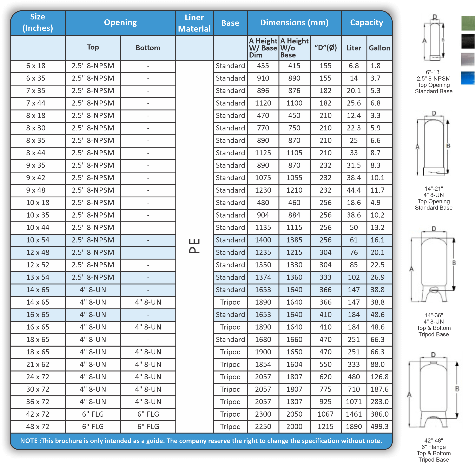The image size is (476, 463).
Task: Click the '187.6' gallon value
Action: point(379,390)
